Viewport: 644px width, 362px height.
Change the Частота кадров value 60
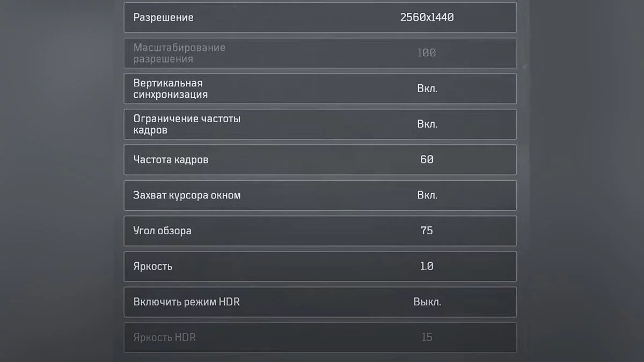[x=427, y=159]
